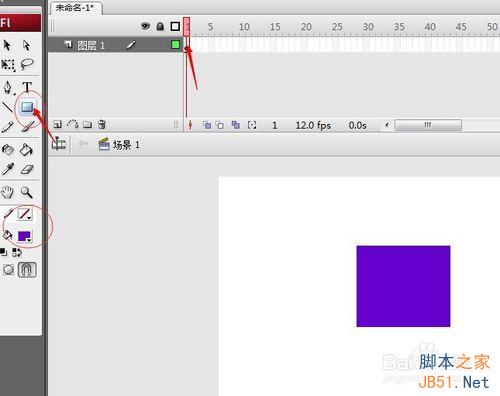Toggle Onion Skin Outlines
This screenshot has height=396, width=500.
coord(220,125)
